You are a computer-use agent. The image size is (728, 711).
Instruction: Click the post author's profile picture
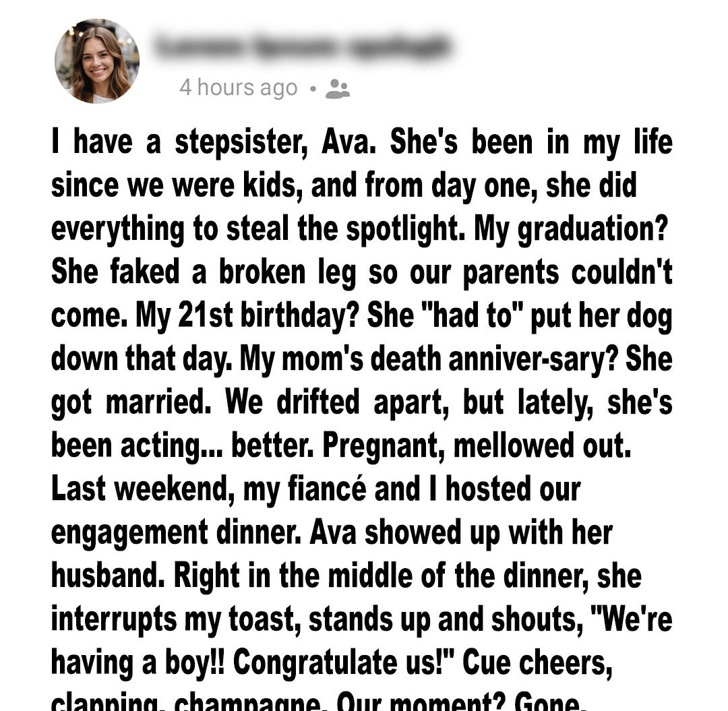click(x=96, y=61)
